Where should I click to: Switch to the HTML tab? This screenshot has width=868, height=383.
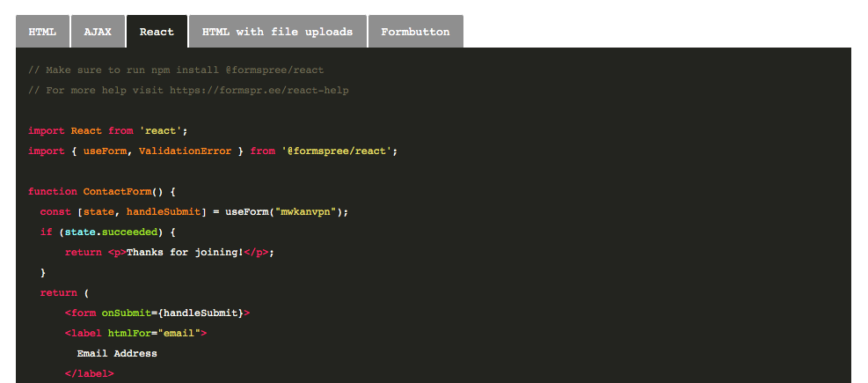click(x=42, y=32)
